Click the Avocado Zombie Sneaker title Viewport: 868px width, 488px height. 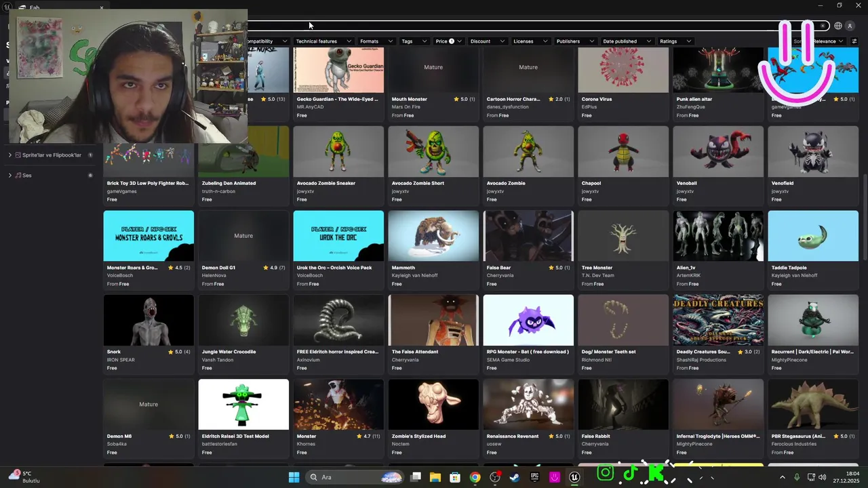coord(326,183)
